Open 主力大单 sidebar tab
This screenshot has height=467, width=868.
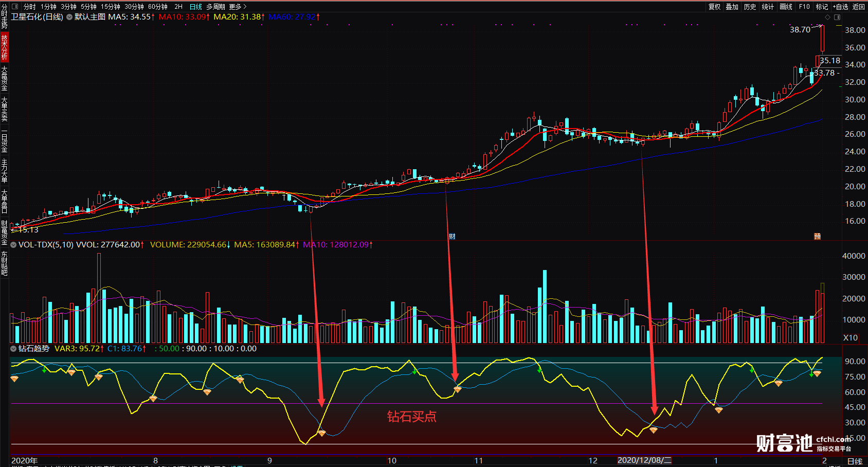(4, 171)
